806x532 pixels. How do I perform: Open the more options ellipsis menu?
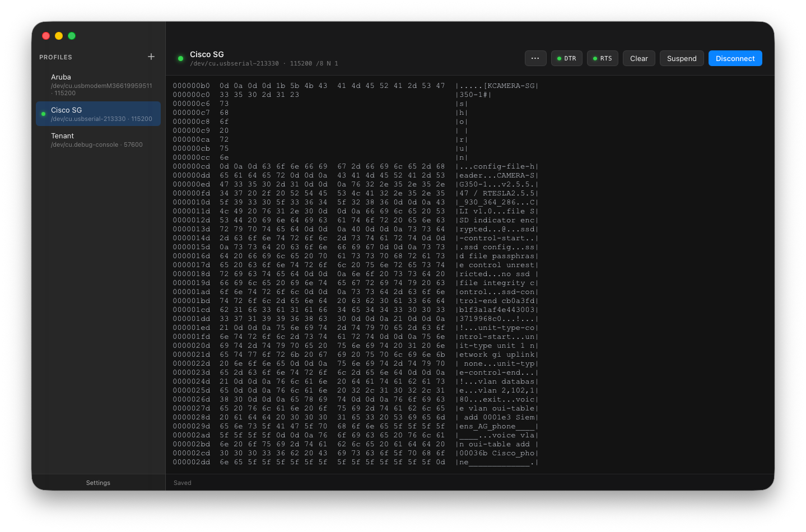pos(535,58)
